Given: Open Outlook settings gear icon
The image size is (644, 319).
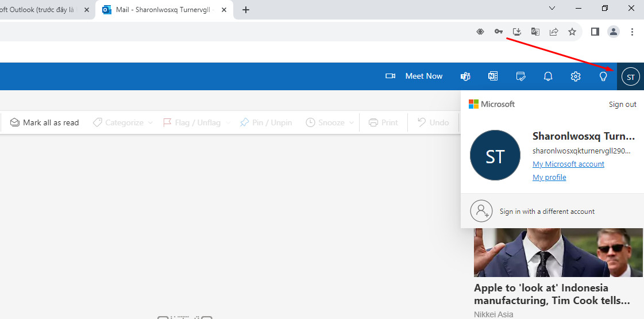Looking at the screenshot, I should [x=576, y=76].
